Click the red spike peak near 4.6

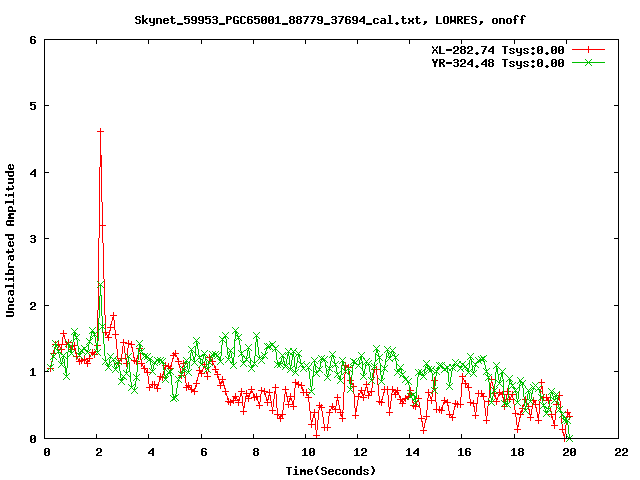click(100, 131)
